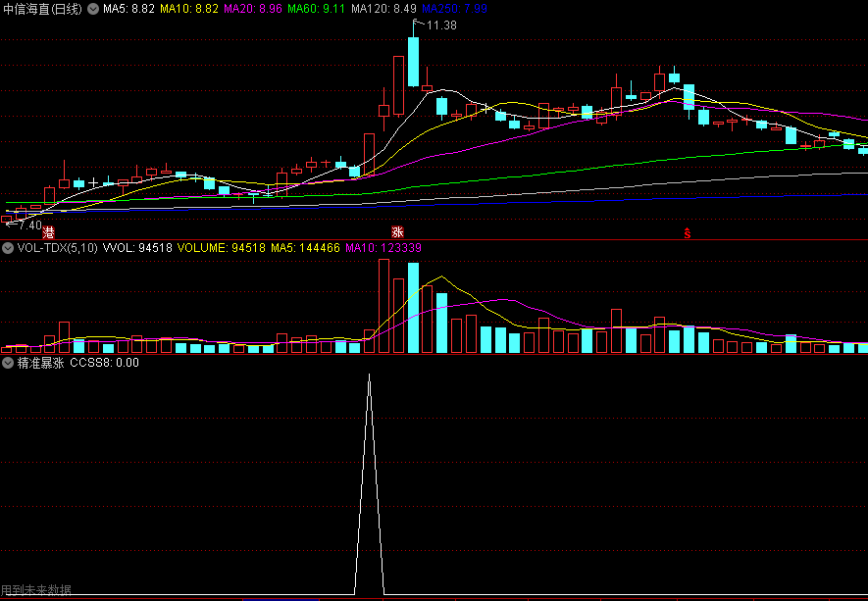Open the 精准暴涨 indicator dropdown arrow
This screenshot has height=601, width=868.
(x=8, y=363)
